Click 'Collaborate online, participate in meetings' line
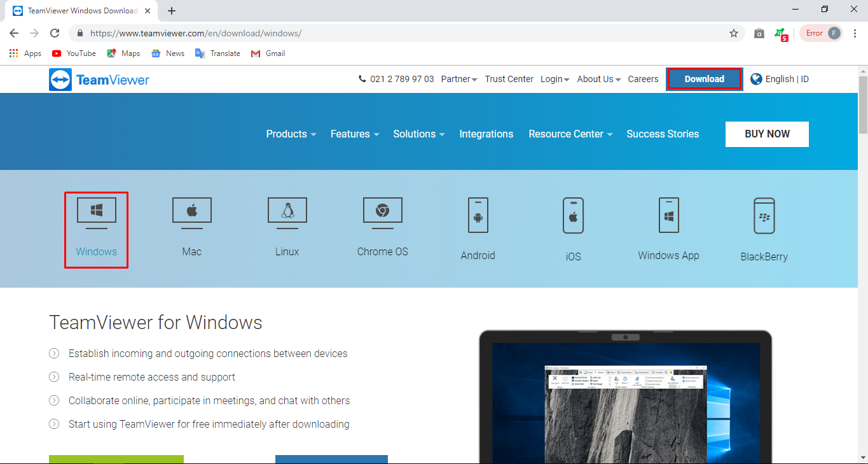Image resolution: width=868 pixels, height=464 pixels. (x=209, y=400)
